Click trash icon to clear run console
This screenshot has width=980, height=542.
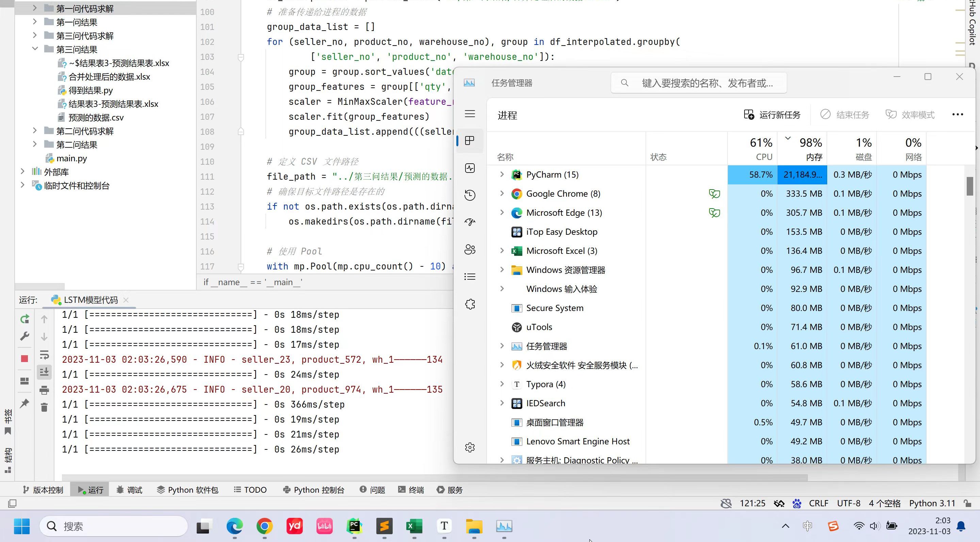pos(44,407)
